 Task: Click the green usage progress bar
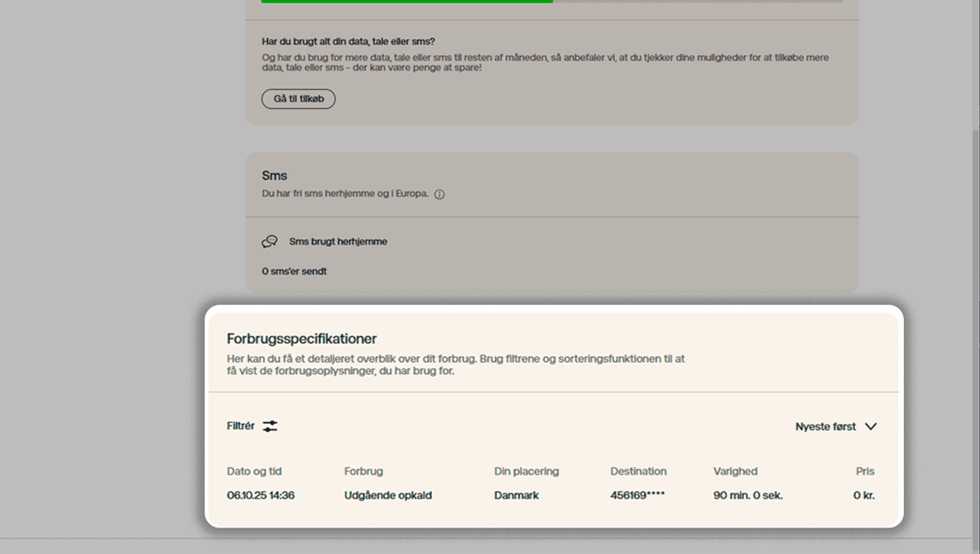407,2
